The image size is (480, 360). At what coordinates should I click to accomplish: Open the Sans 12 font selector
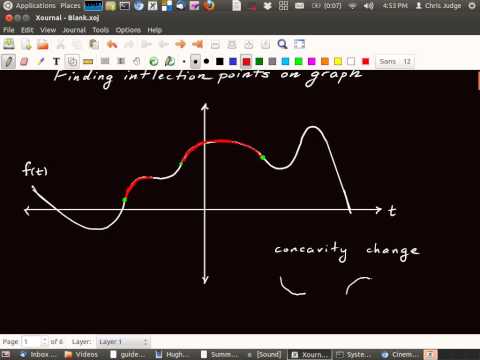[x=395, y=61]
